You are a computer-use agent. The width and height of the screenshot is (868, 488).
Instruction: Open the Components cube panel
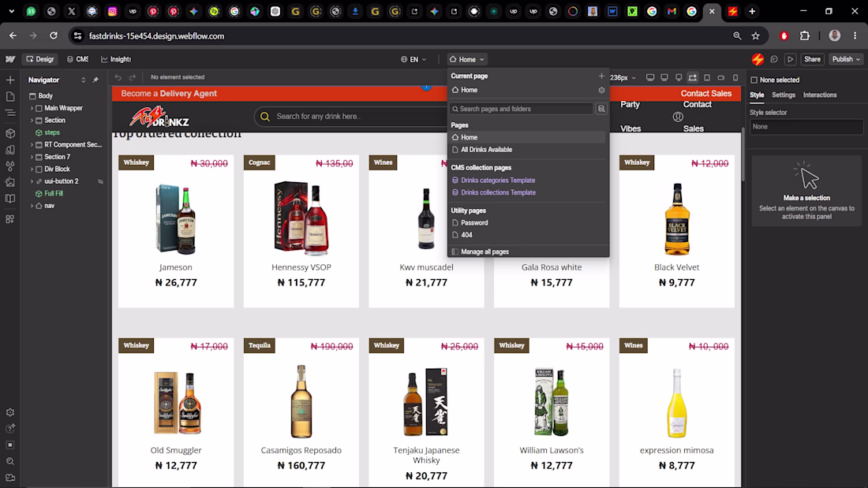click(10, 133)
